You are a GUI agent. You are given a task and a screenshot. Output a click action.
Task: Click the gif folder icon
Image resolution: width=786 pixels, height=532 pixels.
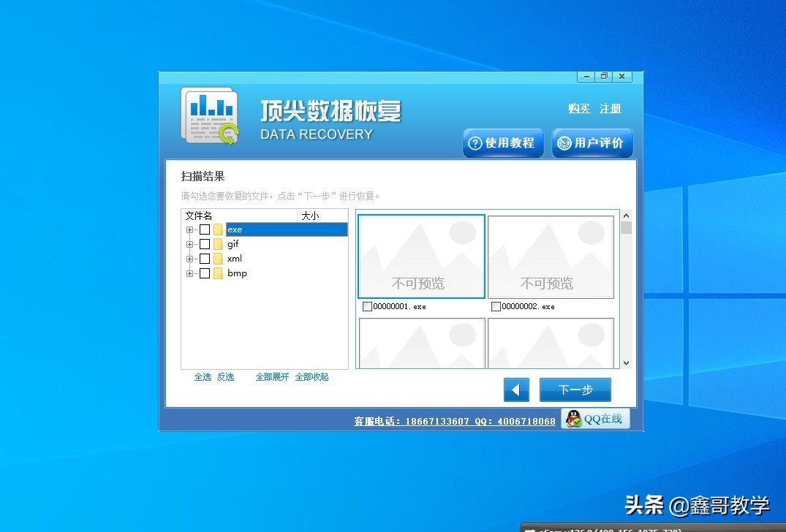(x=218, y=244)
